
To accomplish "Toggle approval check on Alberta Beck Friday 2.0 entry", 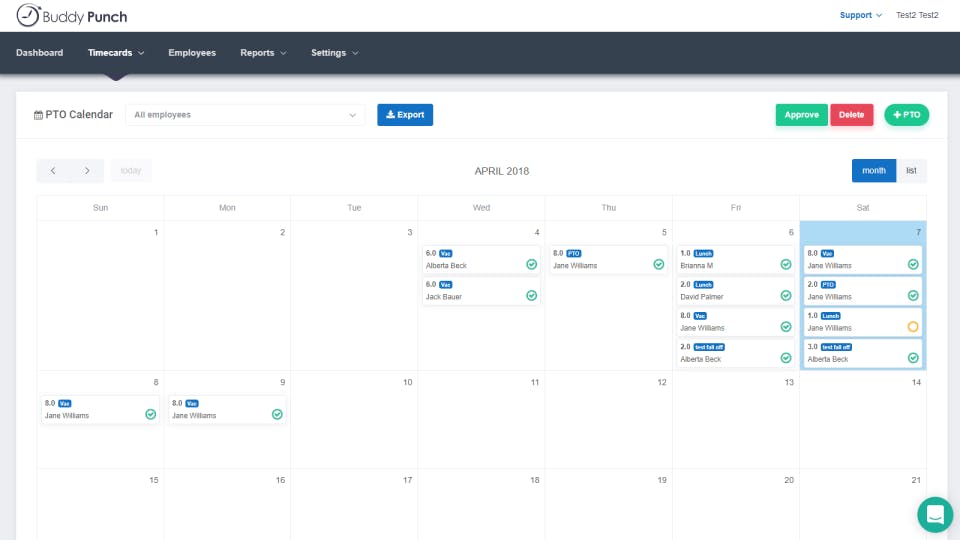I will 786,358.
